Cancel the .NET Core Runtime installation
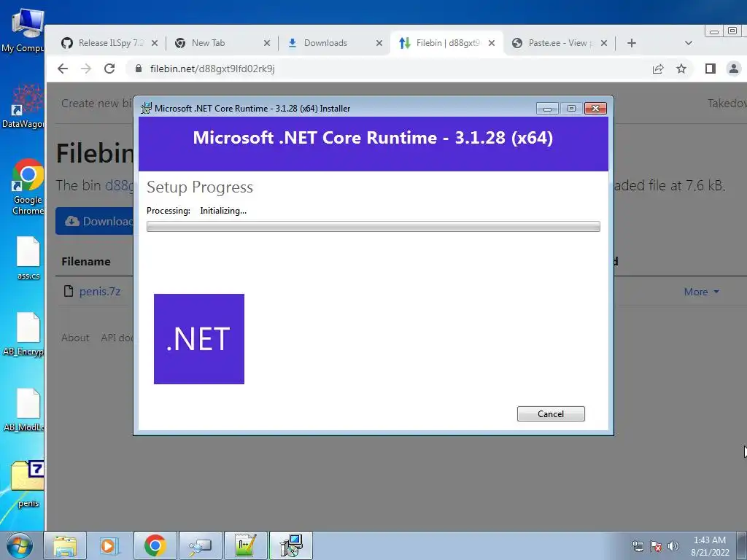This screenshot has width=747, height=560. [551, 414]
